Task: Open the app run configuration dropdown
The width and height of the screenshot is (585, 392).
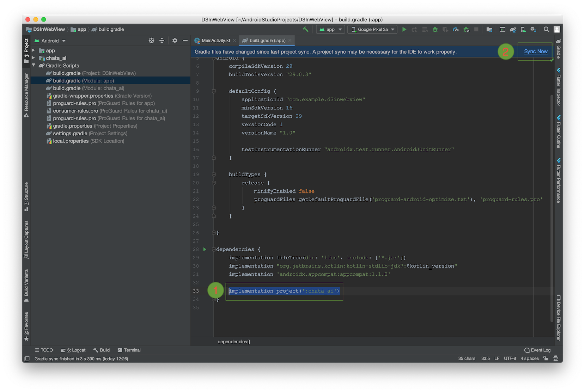Action: (330, 30)
